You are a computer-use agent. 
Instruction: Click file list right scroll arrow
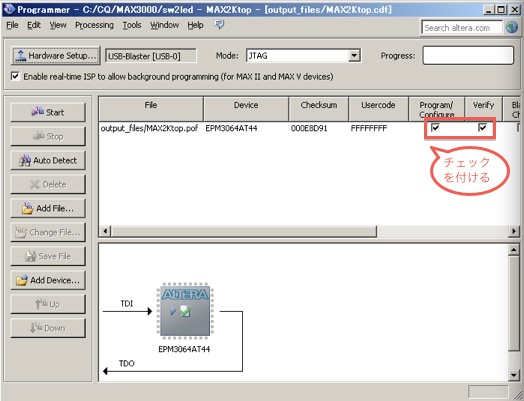[x=514, y=231]
